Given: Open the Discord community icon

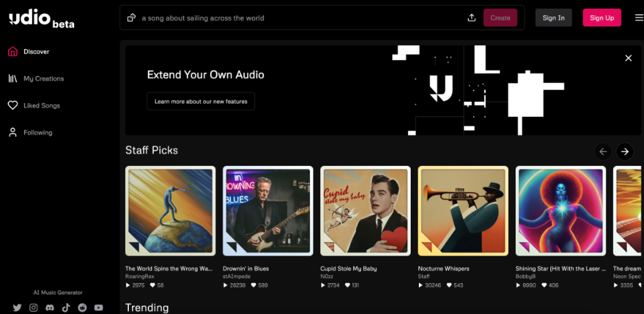Looking at the screenshot, I should tap(50, 307).
